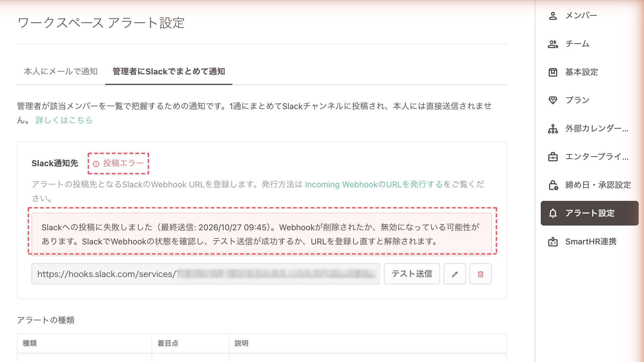644x362 pixels.
Task: Click the ワークスペース アラート設定 title
Action: 101,23
